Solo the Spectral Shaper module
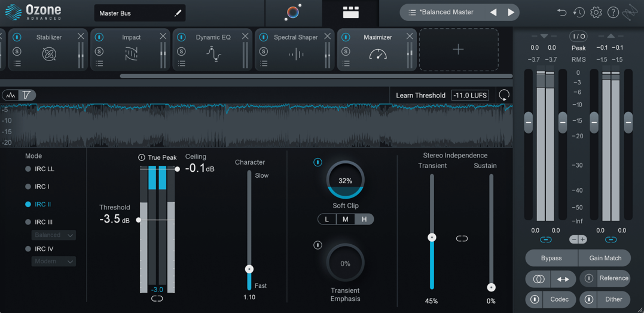Viewport: 644px width, 313px height. click(264, 51)
